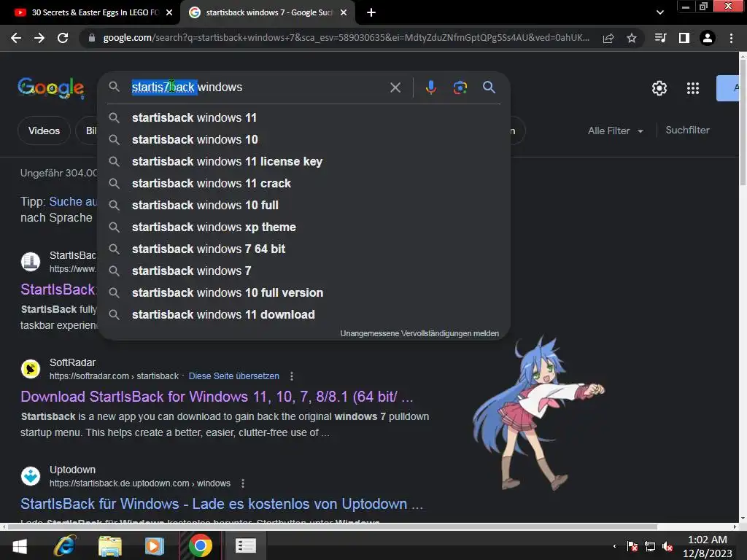Open the Windows Start menu
Image resolution: width=747 pixels, height=560 pixels.
20,545
